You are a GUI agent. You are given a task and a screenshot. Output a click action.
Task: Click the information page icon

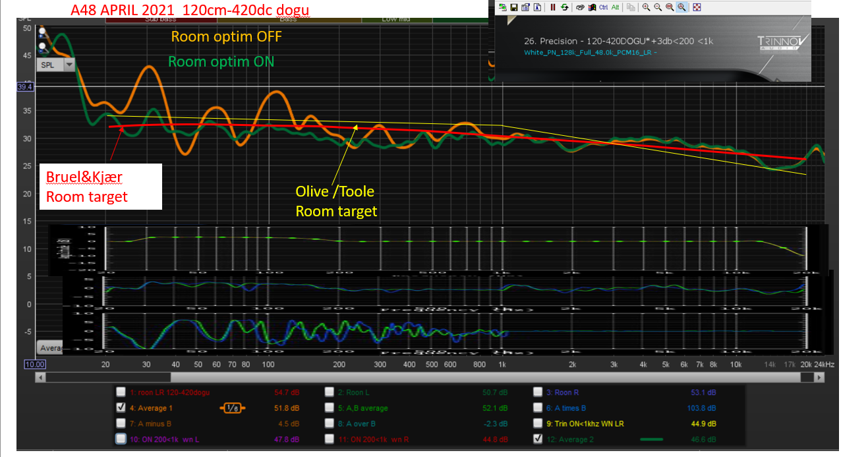pyautogui.click(x=537, y=7)
